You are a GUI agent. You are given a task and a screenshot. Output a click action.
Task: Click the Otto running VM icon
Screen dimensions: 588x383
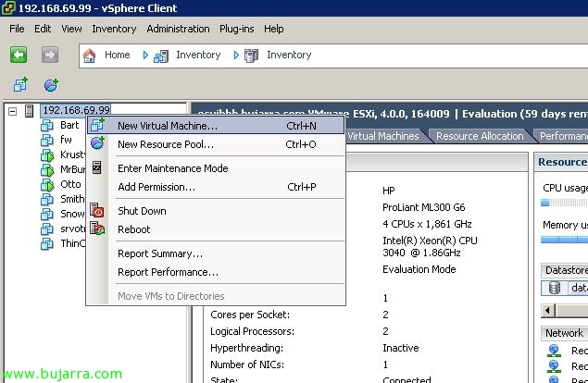tap(47, 184)
